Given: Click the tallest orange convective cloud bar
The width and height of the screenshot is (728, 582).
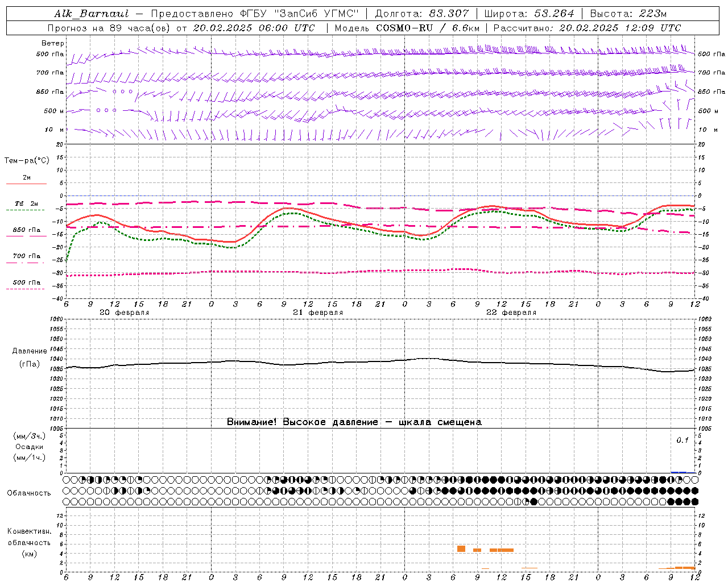Looking at the screenshot, I should 461,548.
